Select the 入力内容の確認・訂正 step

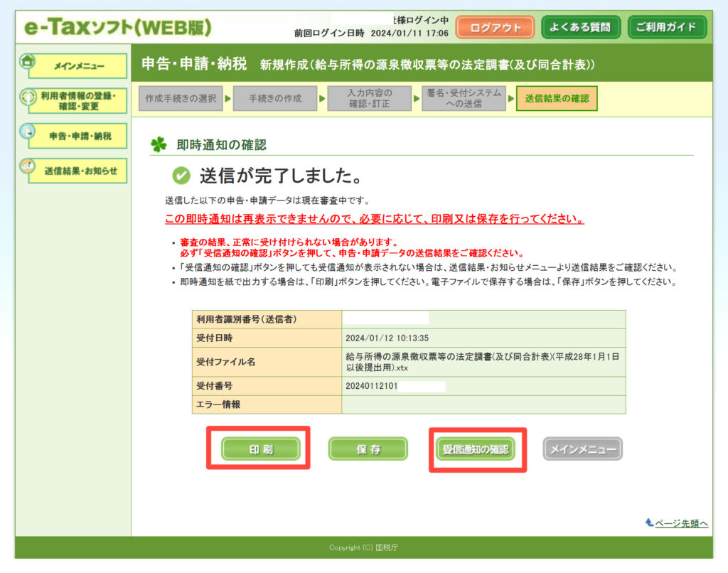(369, 99)
